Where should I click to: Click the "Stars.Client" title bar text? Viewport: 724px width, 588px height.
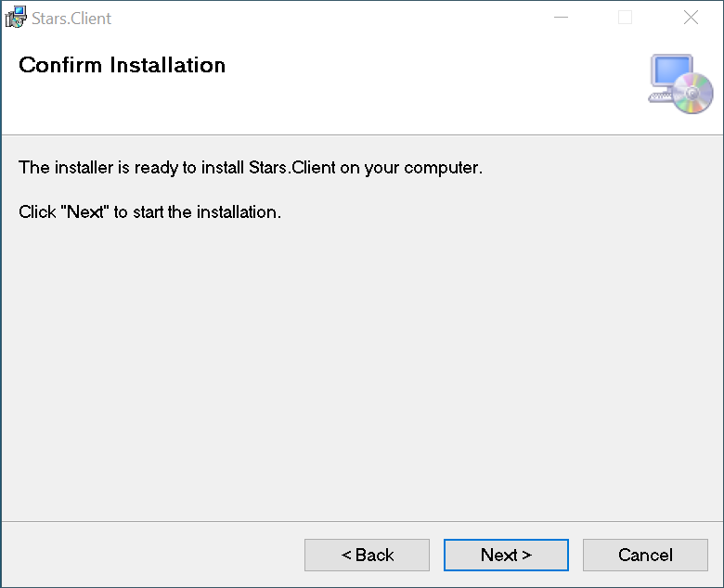pyautogui.click(x=71, y=19)
